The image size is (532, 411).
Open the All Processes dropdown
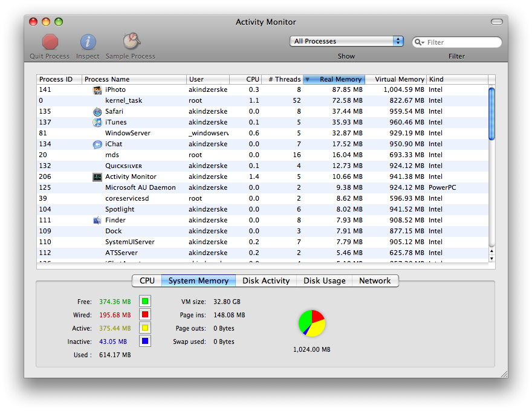pos(346,41)
